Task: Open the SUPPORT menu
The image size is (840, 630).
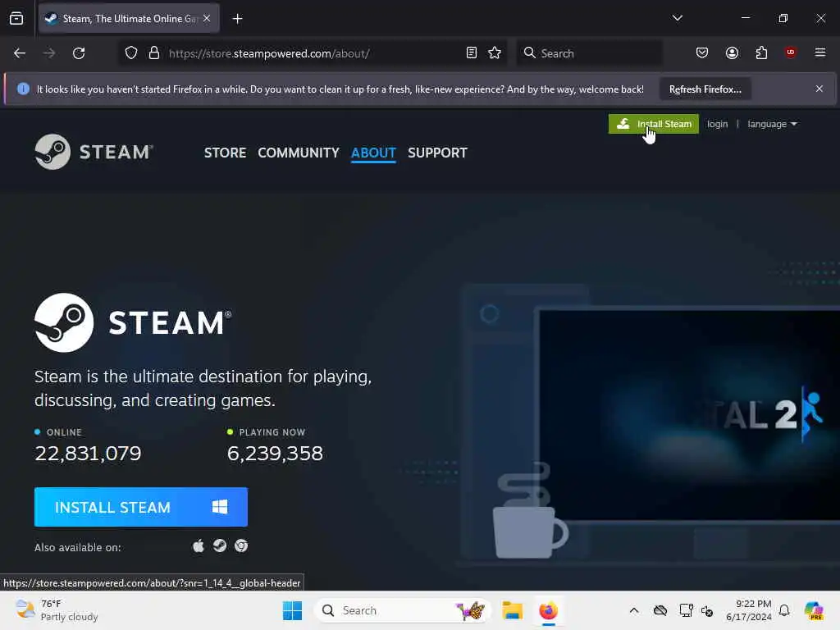Action: click(437, 153)
